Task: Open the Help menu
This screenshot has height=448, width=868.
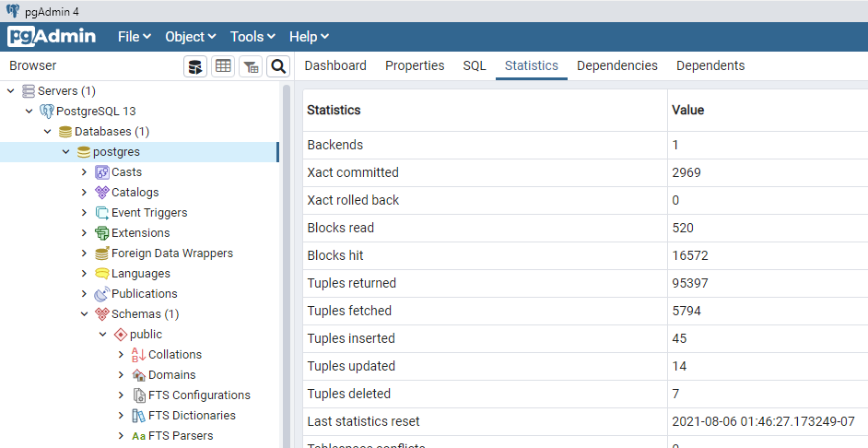Action: [309, 37]
